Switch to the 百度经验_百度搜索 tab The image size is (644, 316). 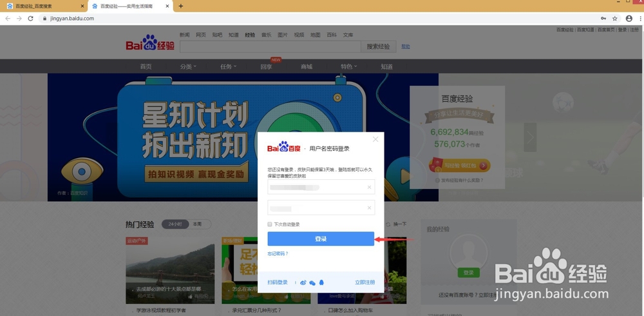[43, 6]
